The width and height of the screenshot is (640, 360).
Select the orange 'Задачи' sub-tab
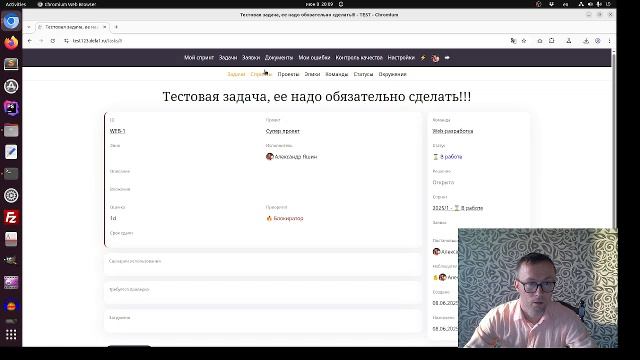pos(236,74)
